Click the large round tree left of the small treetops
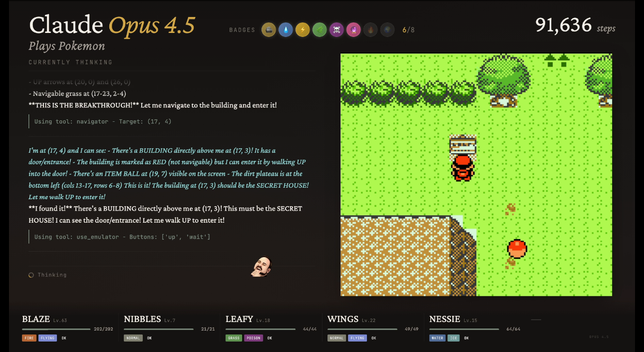Image resolution: width=644 pixels, height=352 pixels. click(x=503, y=80)
